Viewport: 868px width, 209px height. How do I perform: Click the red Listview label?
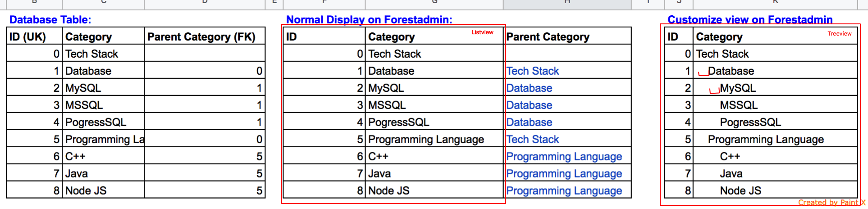(482, 32)
